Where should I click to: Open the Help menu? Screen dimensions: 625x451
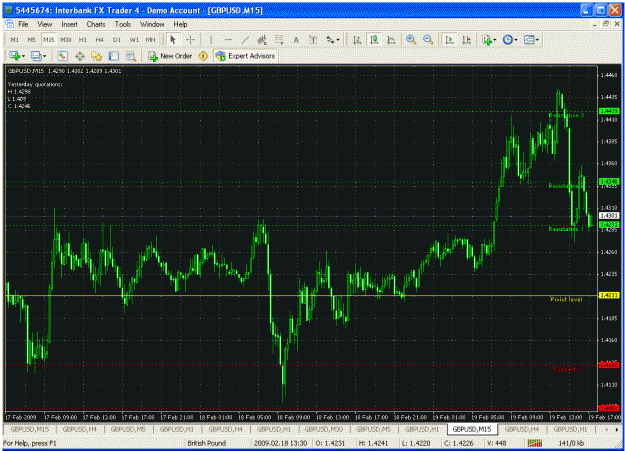[x=180, y=24]
